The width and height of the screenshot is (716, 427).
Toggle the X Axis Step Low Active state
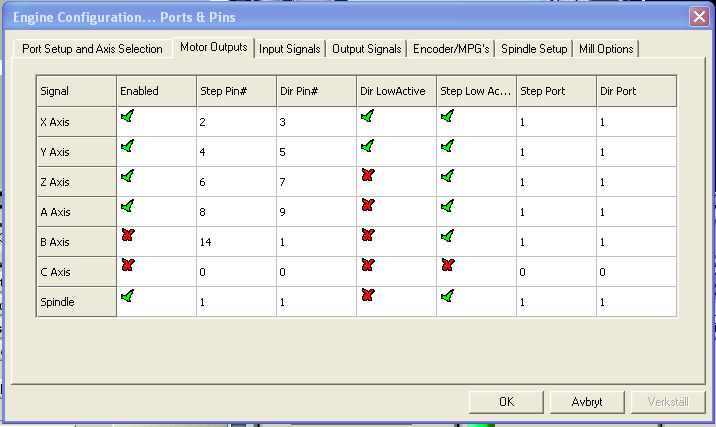click(x=446, y=117)
